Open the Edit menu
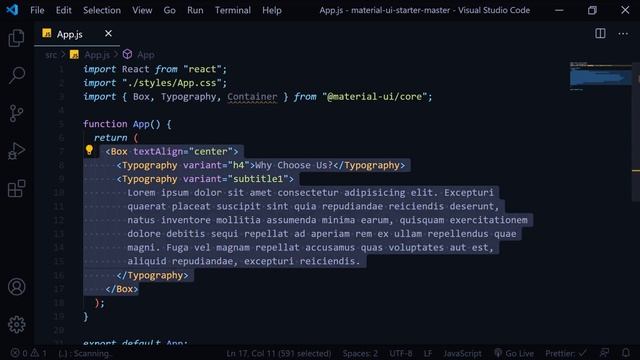The height and width of the screenshot is (360, 640). click(x=63, y=10)
